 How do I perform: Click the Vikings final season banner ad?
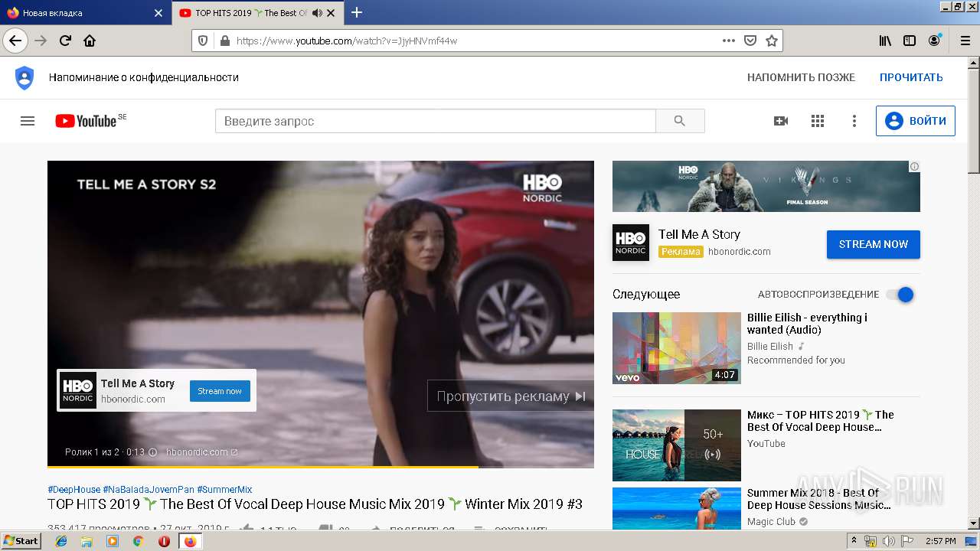(766, 186)
